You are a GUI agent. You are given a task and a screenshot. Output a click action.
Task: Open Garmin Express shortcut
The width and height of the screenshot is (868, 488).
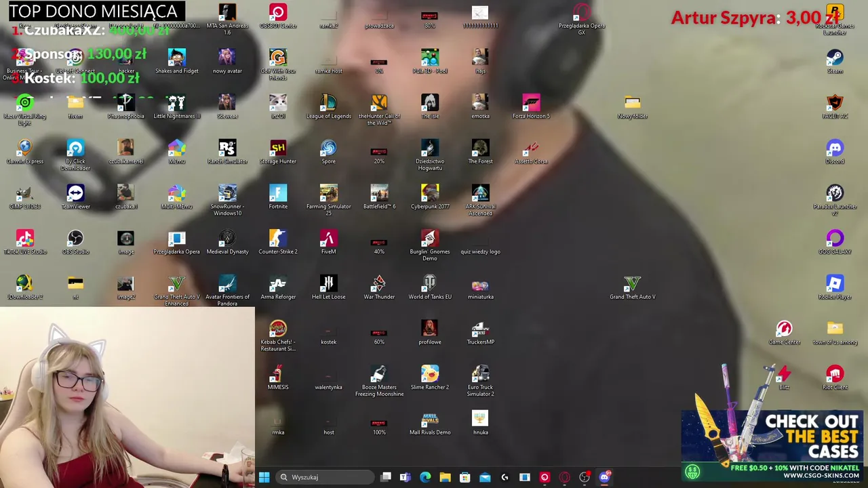24,152
